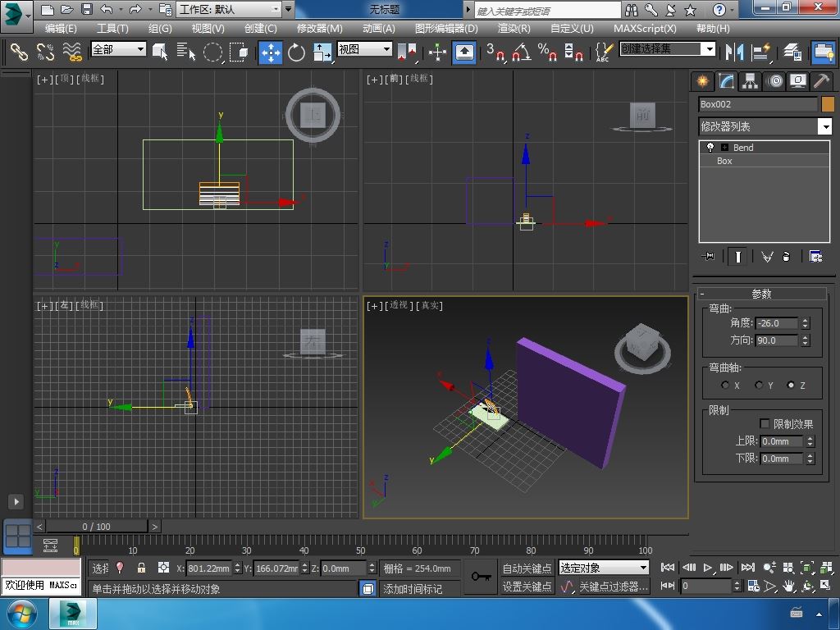Select the Link tool in toolbar
840x630 pixels.
[19, 52]
